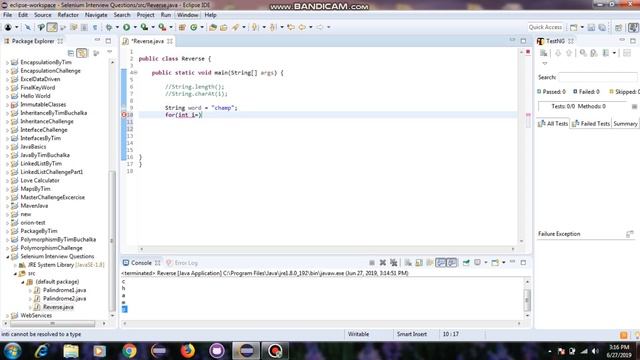Open the Refactor menu

point(68,15)
